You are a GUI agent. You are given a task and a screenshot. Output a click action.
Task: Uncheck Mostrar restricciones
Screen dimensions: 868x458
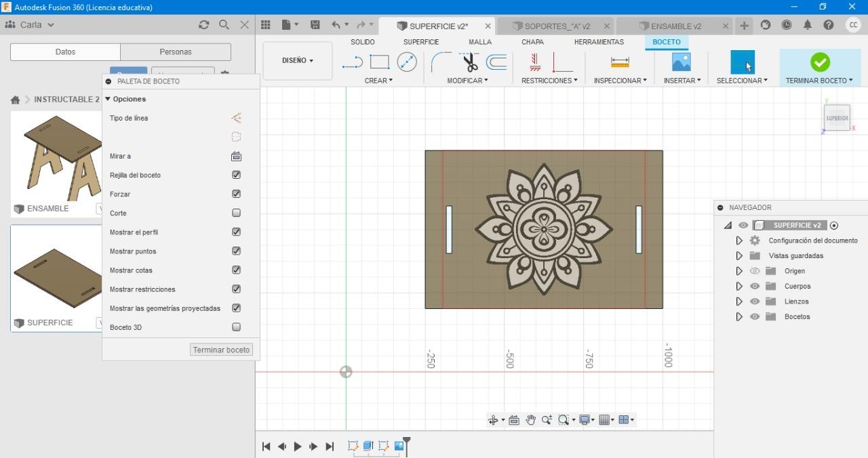236,289
